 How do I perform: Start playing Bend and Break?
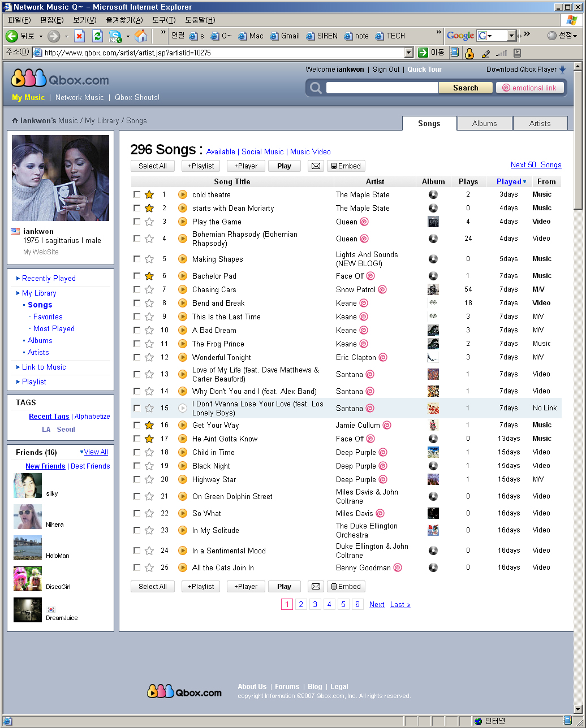[183, 303]
